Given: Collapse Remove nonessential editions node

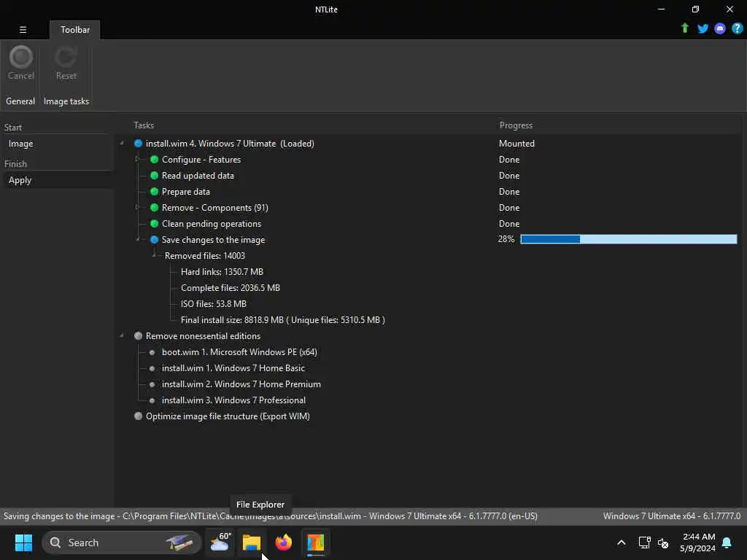Looking at the screenshot, I should tap(122, 335).
